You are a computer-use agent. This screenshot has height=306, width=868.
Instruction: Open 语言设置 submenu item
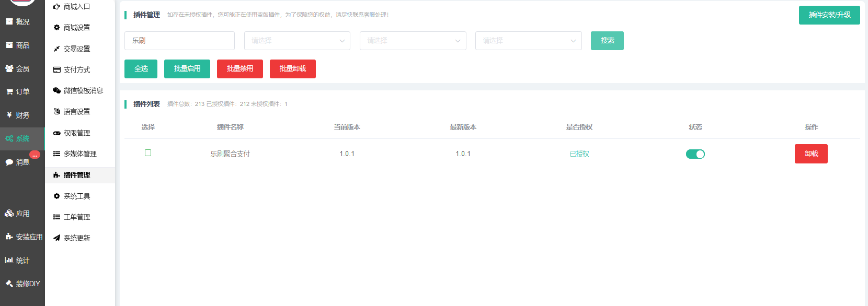[77, 111]
